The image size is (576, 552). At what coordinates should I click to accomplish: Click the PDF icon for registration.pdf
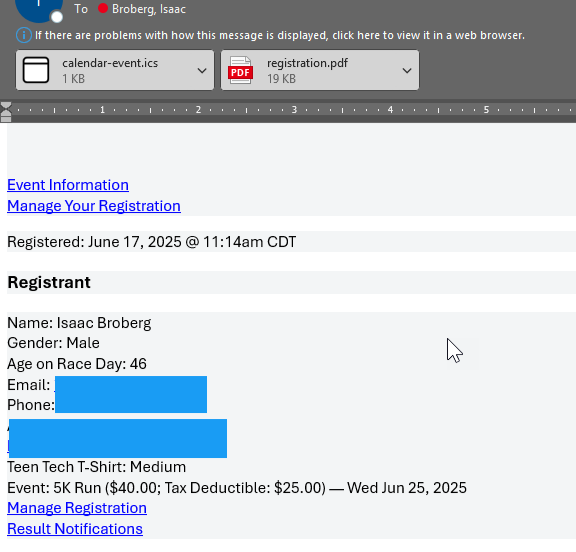coord(240,70)
